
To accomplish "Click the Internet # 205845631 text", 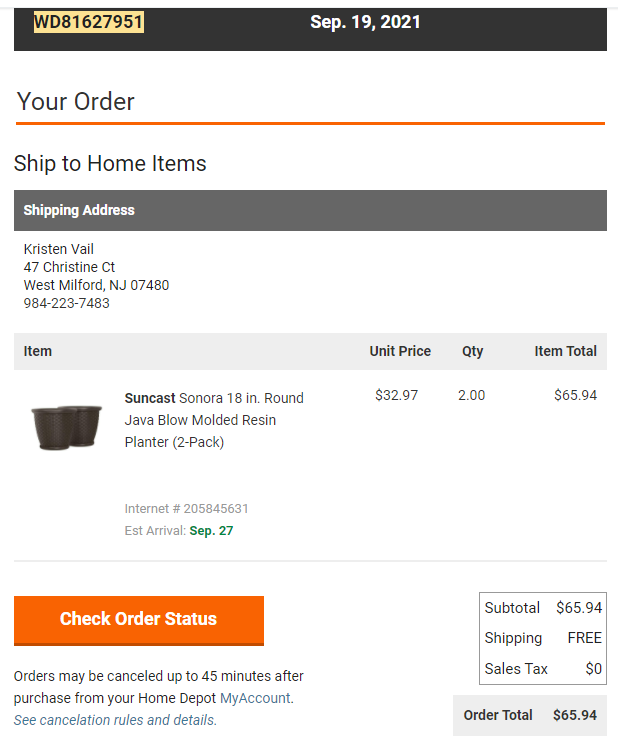I will point(186,508).
